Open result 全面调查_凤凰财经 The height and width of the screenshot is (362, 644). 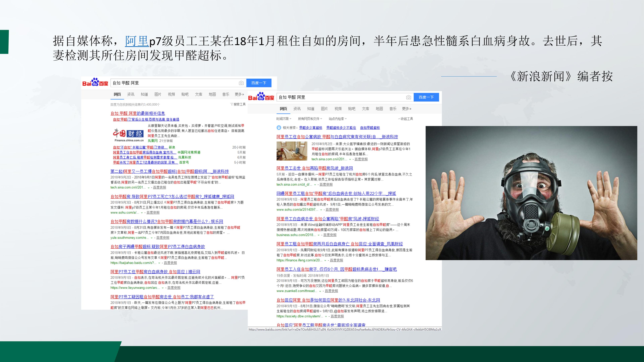[340, 244]
